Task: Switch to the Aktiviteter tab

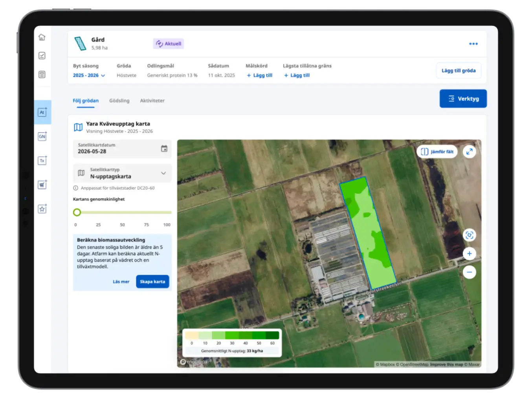Action: 152,101
